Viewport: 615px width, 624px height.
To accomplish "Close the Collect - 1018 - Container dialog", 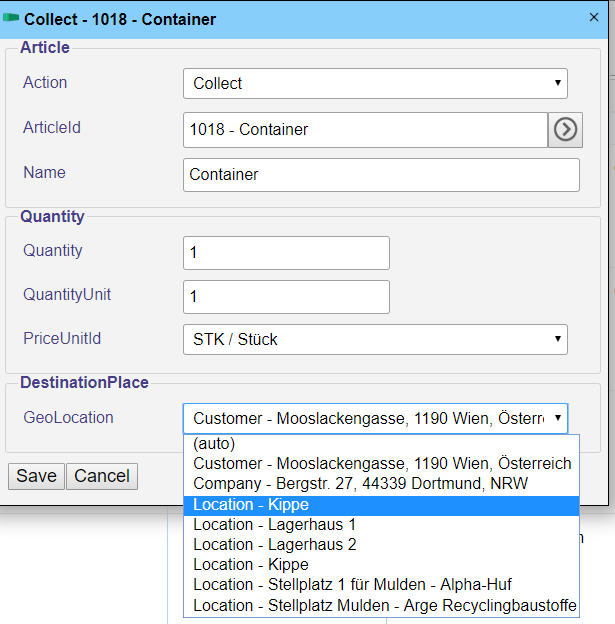I will (594, 17).
